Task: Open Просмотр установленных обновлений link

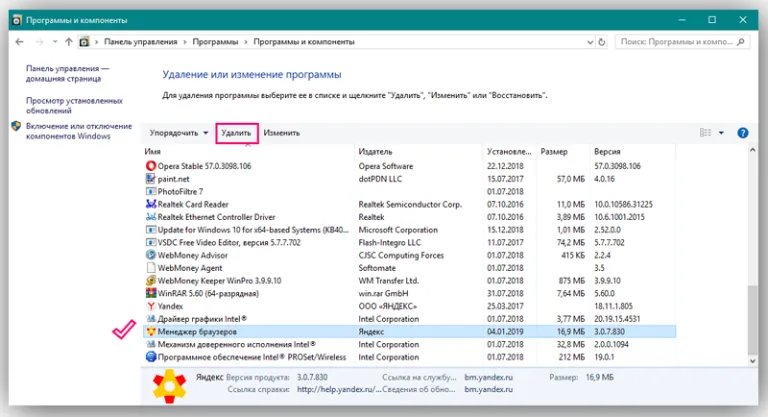Action: [x=74, y=105]
